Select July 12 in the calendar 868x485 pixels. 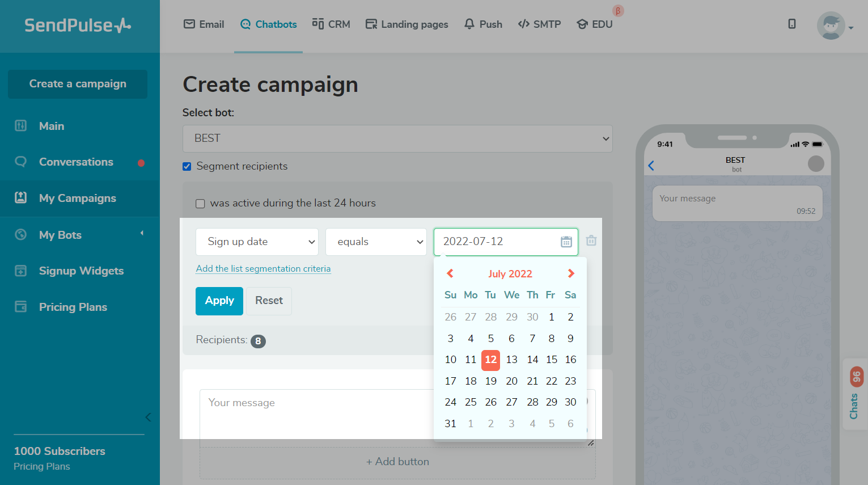coord(490,360)
